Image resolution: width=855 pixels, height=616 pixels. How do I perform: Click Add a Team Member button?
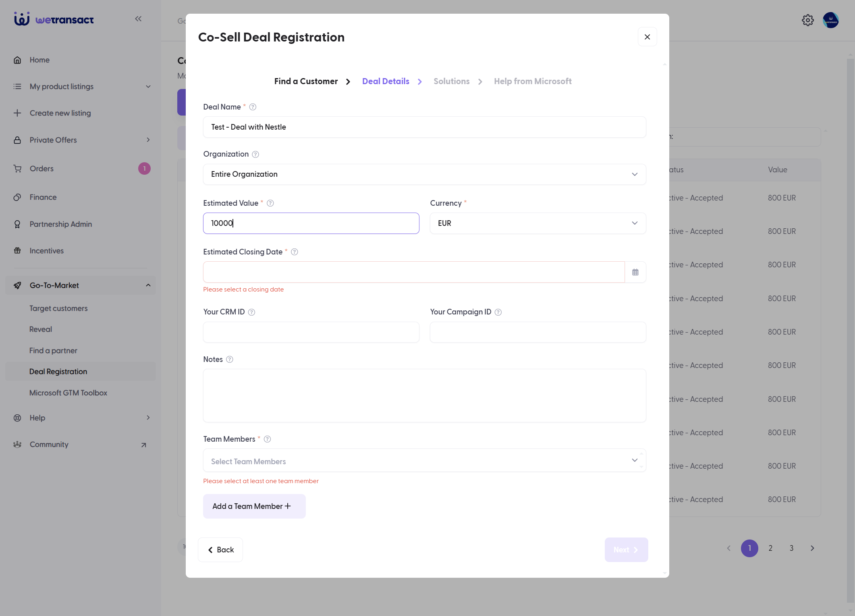254,506
